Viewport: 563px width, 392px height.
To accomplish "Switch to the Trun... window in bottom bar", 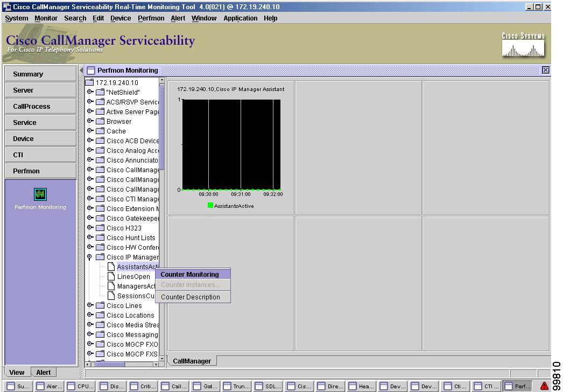I will tap(237, 386).
